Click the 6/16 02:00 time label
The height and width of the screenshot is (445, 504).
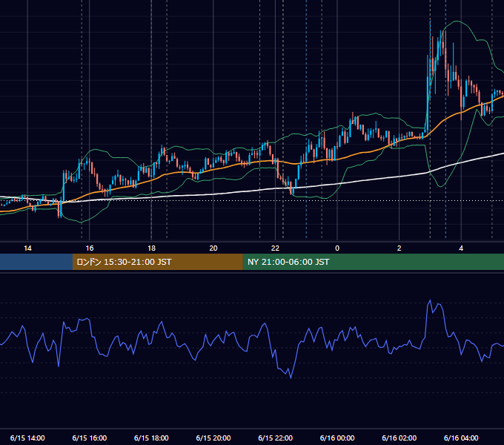click(x=399, y=438)
